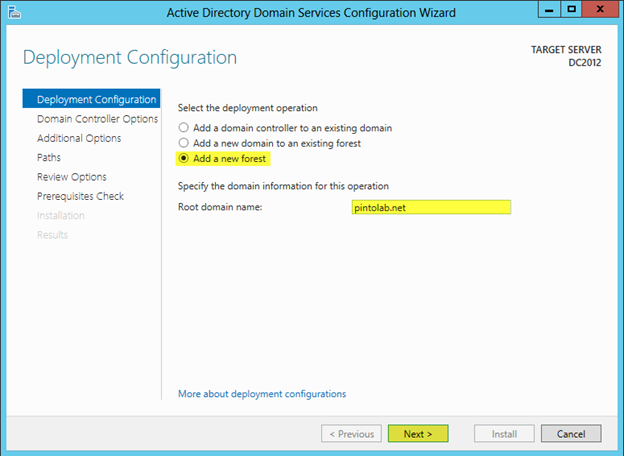Click the Root domain name field
The image size is (624, 456).
click(x=431, y=207)
